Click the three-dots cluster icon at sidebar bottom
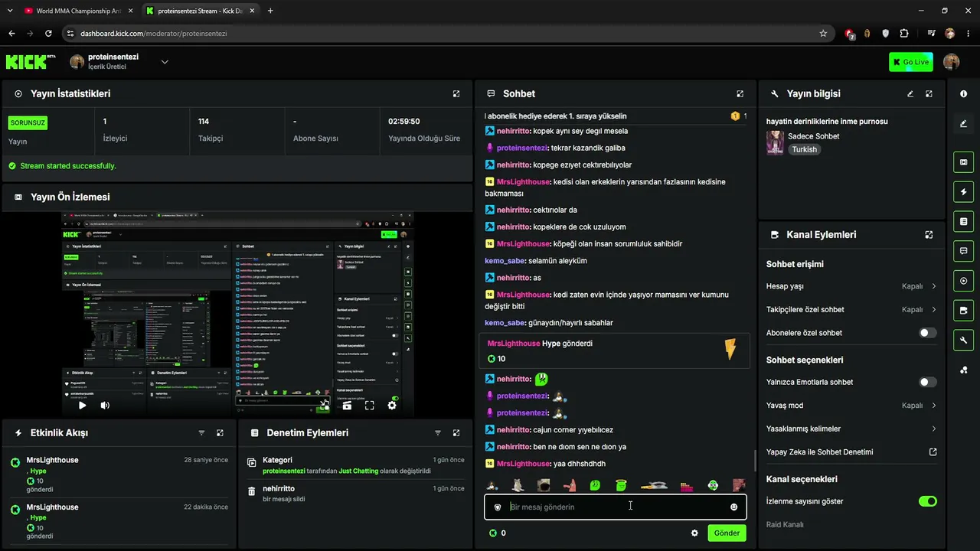The width and height of the screenshot is (980, 551). (x=963, y=370)
